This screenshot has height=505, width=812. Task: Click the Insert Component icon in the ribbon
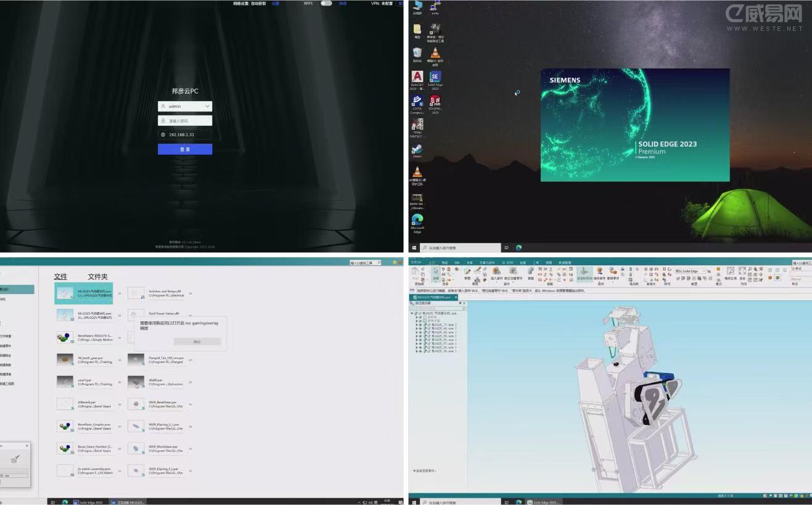pyautogui.click(x=497, y=271)
